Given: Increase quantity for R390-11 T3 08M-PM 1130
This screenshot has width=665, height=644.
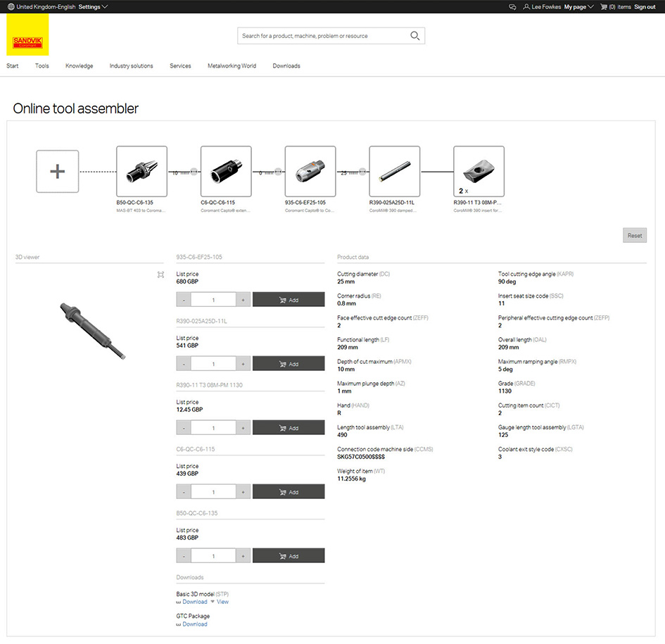Looking at the screenshot, I should click(x=243, y=428).
